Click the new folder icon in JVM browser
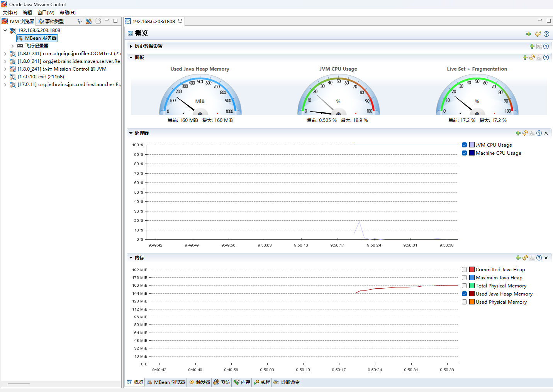Viewport: 553px width, 392px height. (98, 21)
